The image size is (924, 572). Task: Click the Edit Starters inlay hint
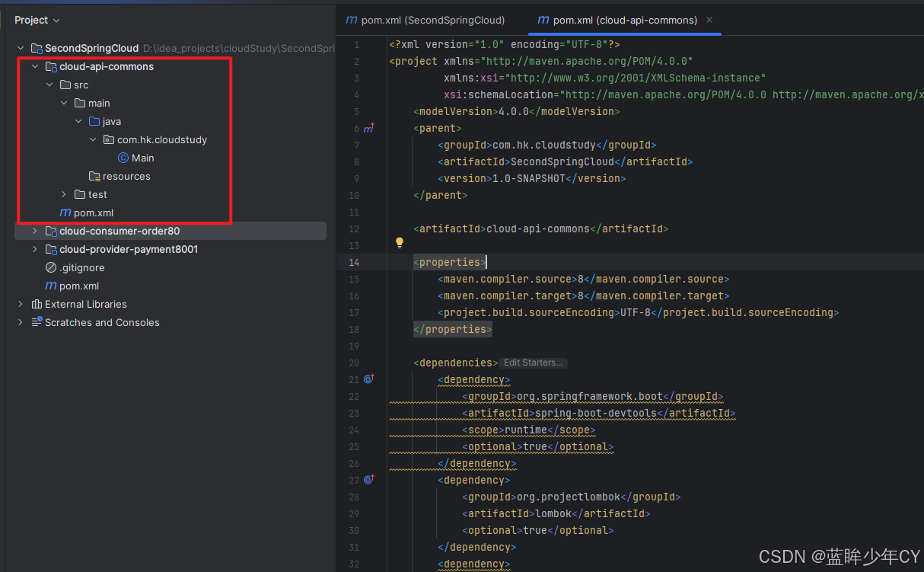click(x=533, y=363)
